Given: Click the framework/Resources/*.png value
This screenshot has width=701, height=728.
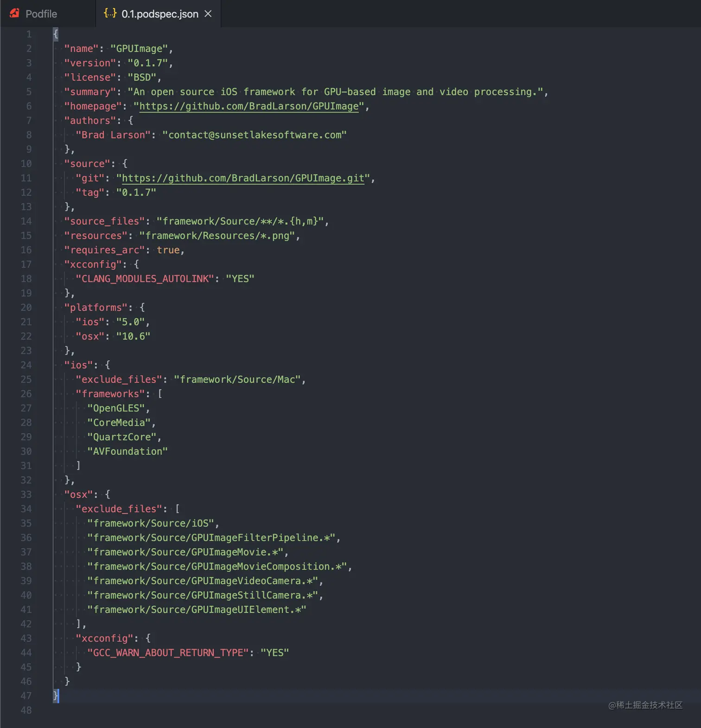Looking at the screenshot, I should point(217,235).
